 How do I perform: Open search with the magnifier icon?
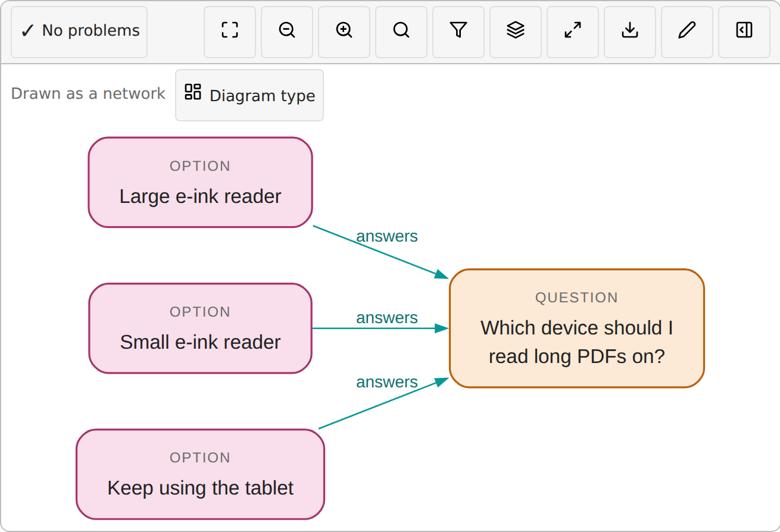click(401, 32)
